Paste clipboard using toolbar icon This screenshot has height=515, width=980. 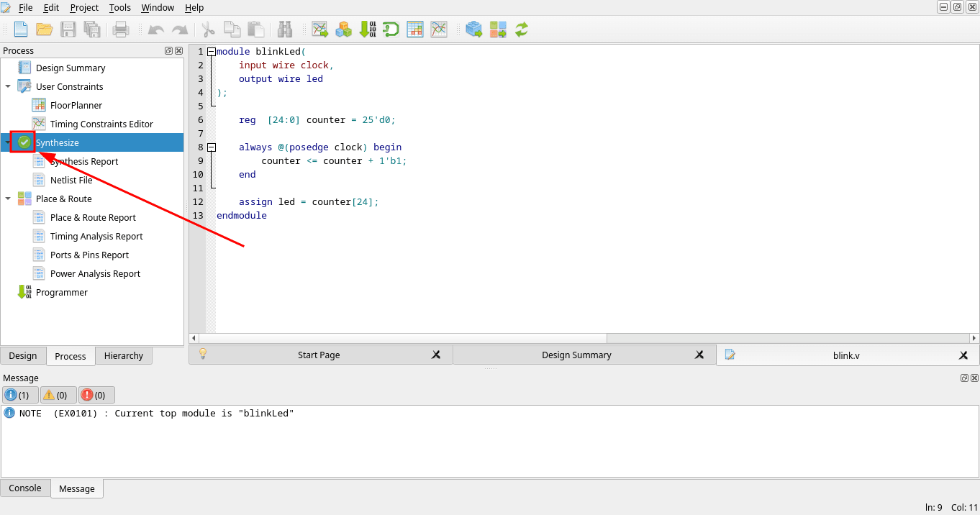255,29
